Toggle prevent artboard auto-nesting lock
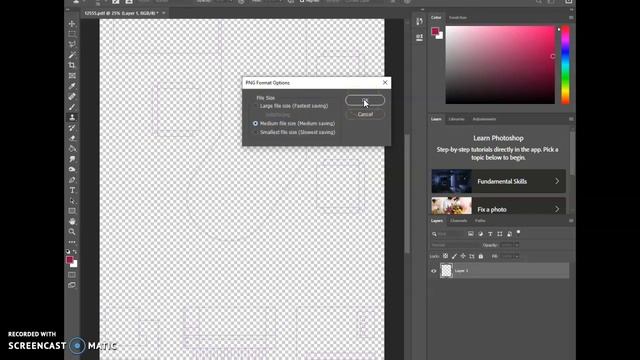Viewport: 640px width, 360px height. (x=472, y=256)
